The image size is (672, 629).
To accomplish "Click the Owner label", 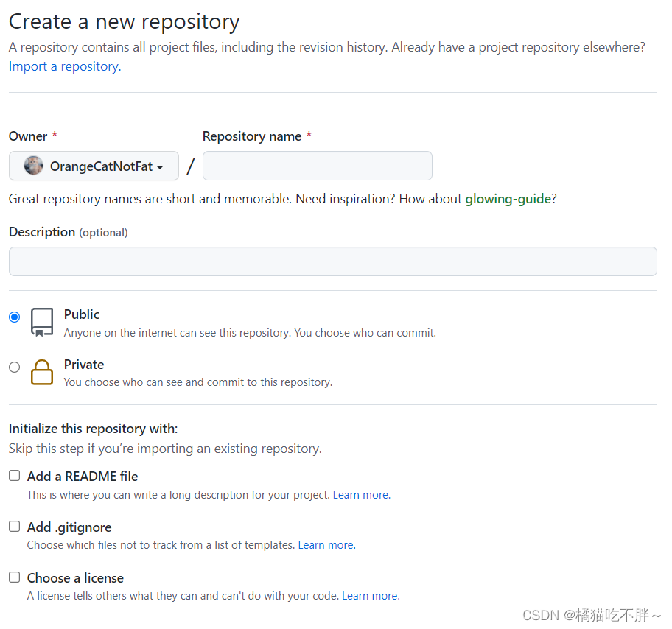I will coord(28,136).
